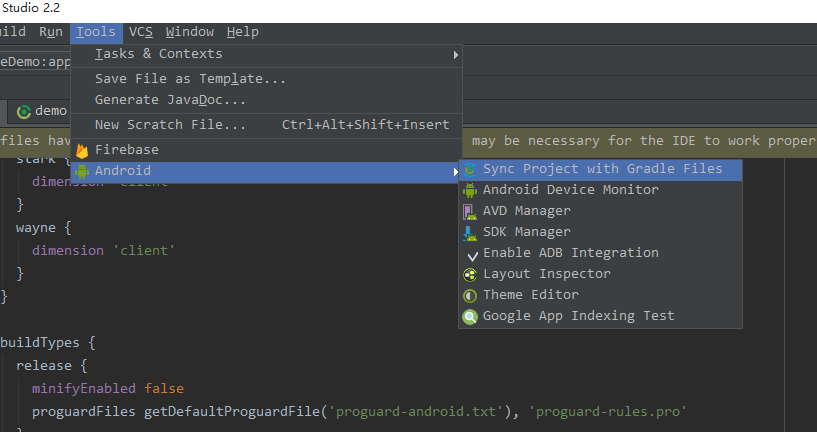
Task: Select Sync Project with Gradle Files
Action: (600, 169)
